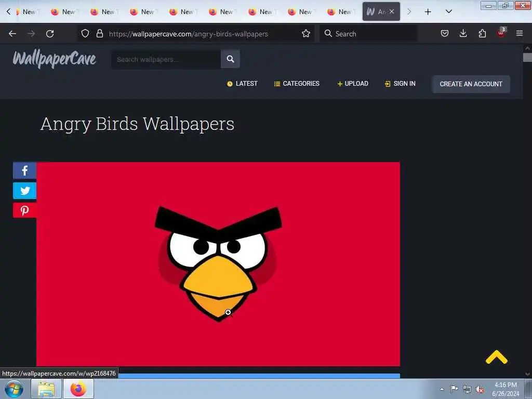
Task: Click Show desktop strip at taskbar end
Action: [x=528, y=389]
